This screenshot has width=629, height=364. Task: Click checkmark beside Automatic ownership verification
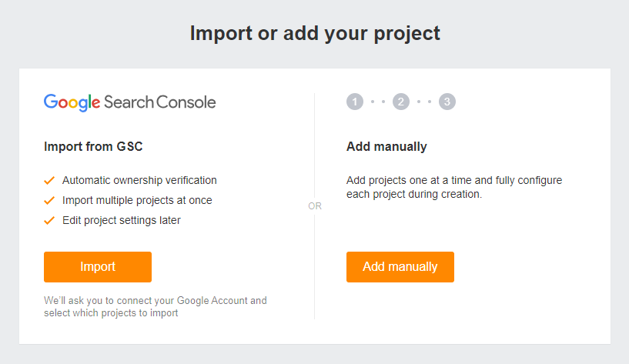[49, 180]
